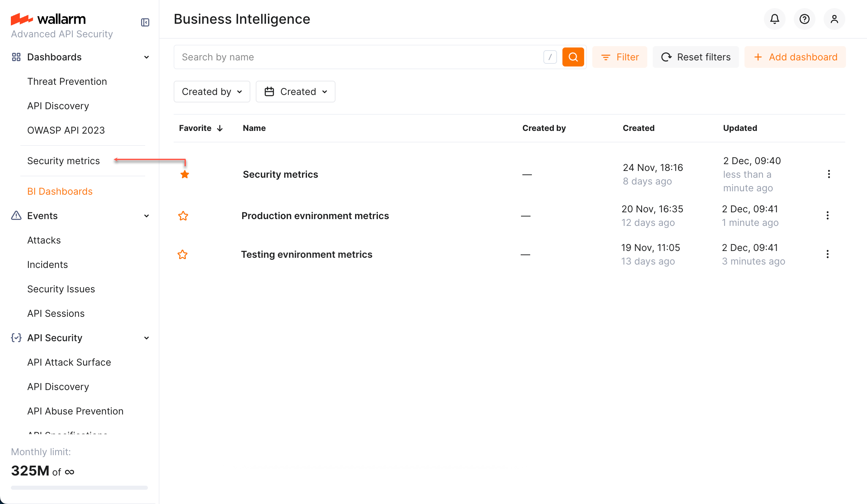This screenshot has height=504, width=867.
Task: Go to Attacks in Events section
Action: [x=44, y=240]
